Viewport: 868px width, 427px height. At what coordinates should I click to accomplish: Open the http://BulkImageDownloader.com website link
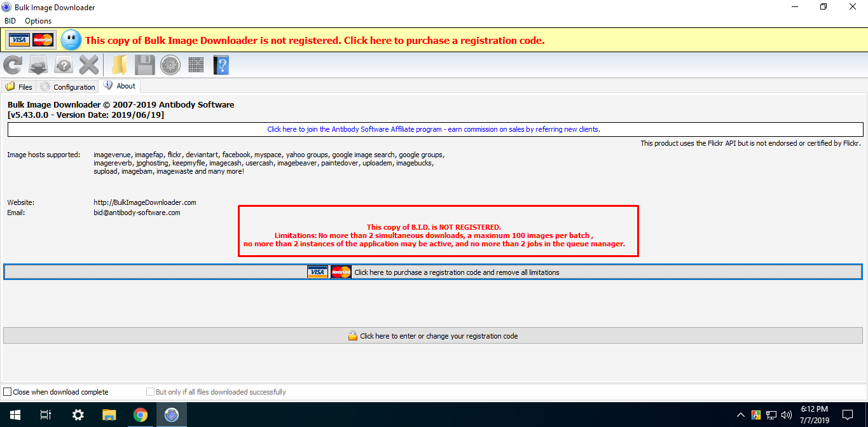pos(145,202)
